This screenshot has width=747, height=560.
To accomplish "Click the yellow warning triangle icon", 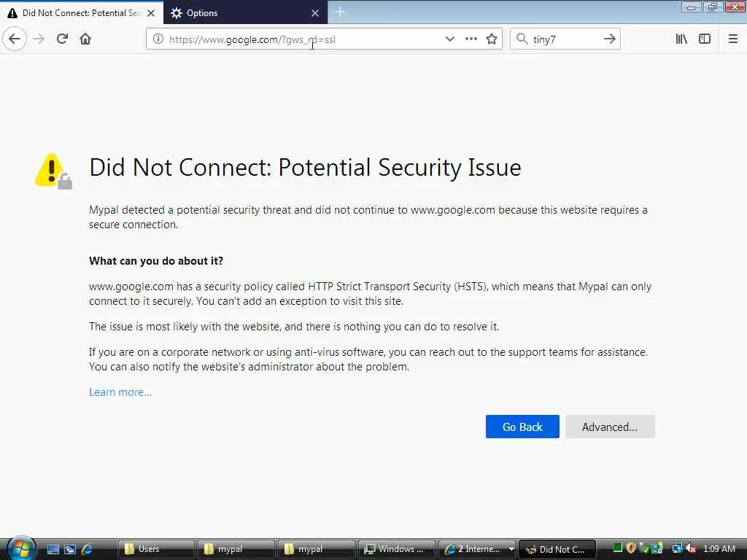I will click(x=53, y=171).
